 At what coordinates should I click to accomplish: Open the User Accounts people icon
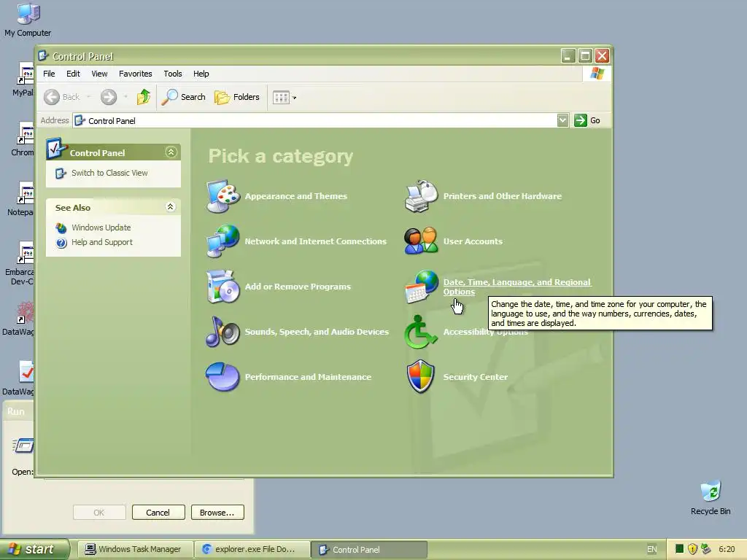coord(421,241)
